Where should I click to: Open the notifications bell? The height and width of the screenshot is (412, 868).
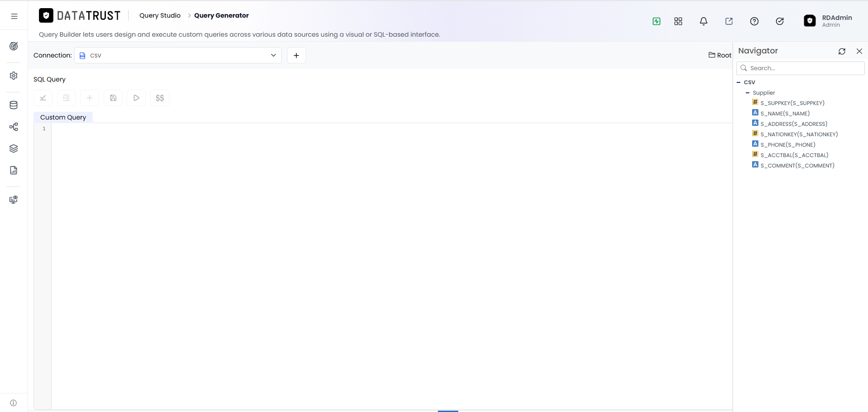click(703, 21)
